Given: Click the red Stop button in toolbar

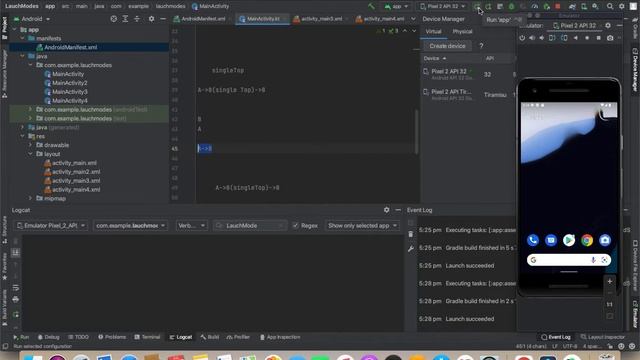Looking at the screenshot, I should point(558,6).
